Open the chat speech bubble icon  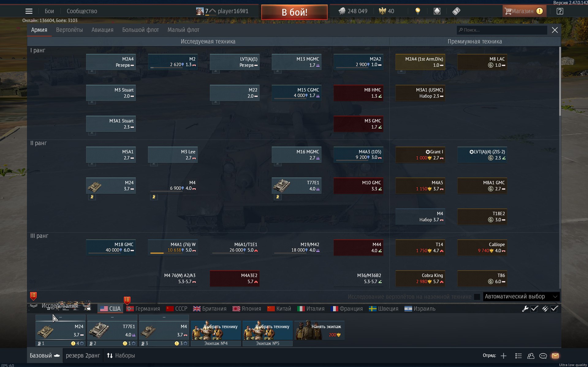543,356
